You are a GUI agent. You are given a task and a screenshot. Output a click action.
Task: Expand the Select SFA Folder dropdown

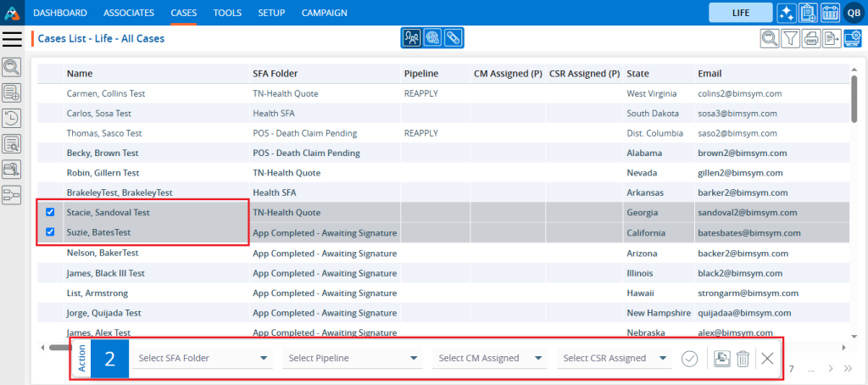pyautogui.click(x=203, y=359)
